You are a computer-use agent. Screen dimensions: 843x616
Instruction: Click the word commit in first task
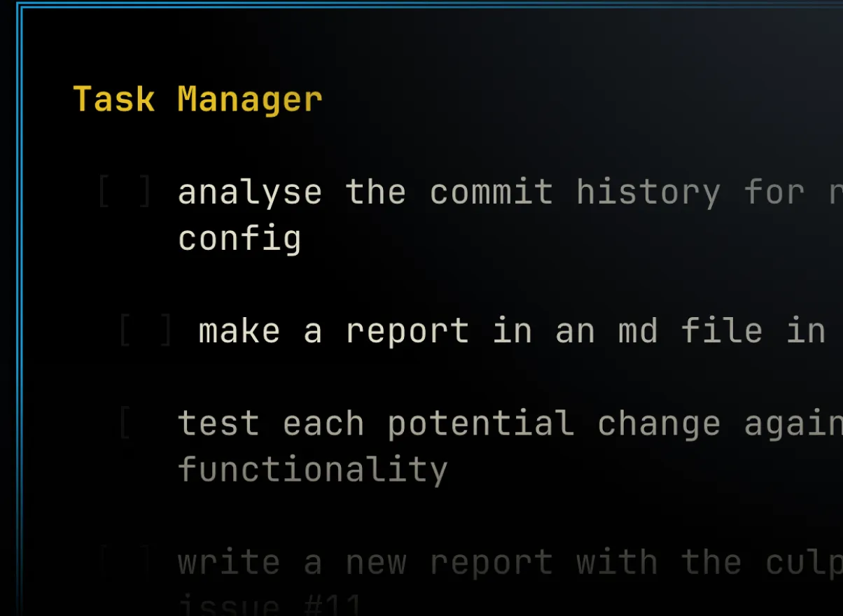click(x=491, y=192)
